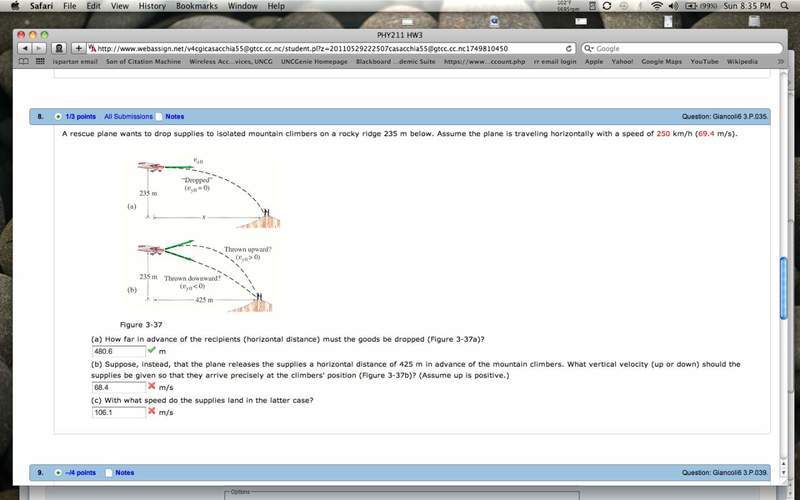Screen dimensions: 800x500
Task: Expand question 9 points toggle
Action: point(58,472)
